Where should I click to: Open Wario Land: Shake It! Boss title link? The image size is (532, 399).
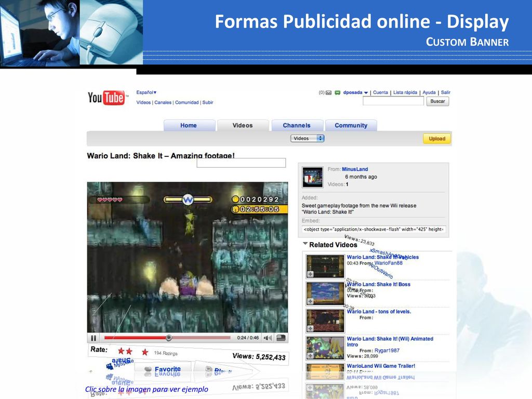[x=379, y=284]
